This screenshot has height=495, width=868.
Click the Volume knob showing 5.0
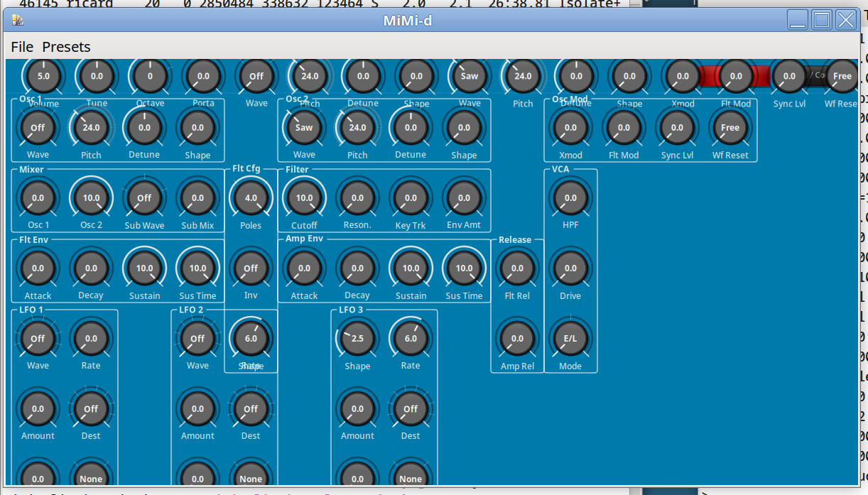(43, 75)
